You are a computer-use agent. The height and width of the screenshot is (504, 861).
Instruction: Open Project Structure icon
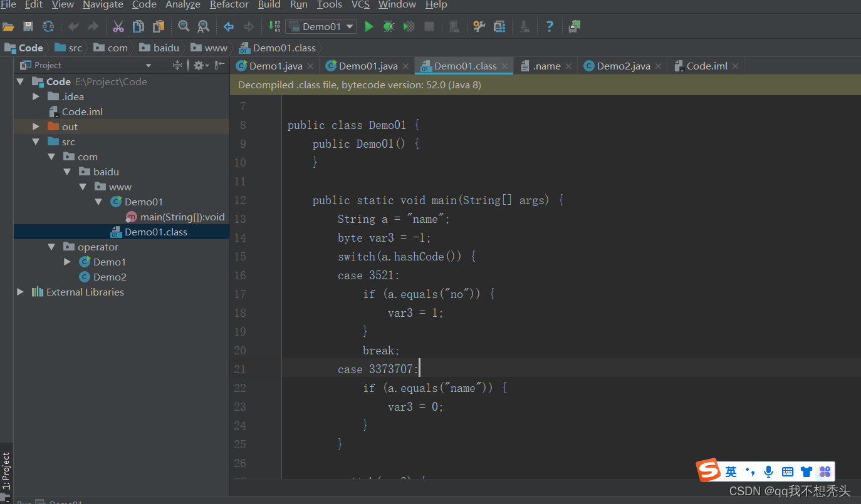499,26
